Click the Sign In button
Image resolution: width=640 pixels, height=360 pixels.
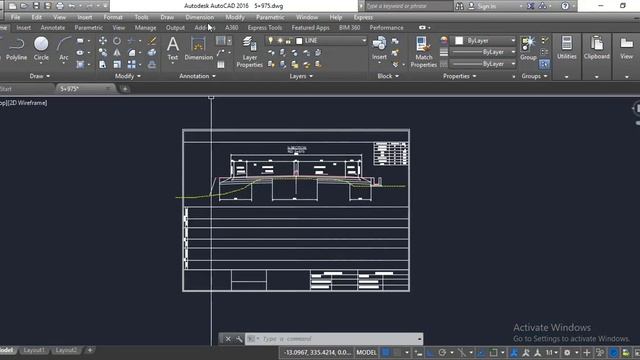click(x=482, y=6)
